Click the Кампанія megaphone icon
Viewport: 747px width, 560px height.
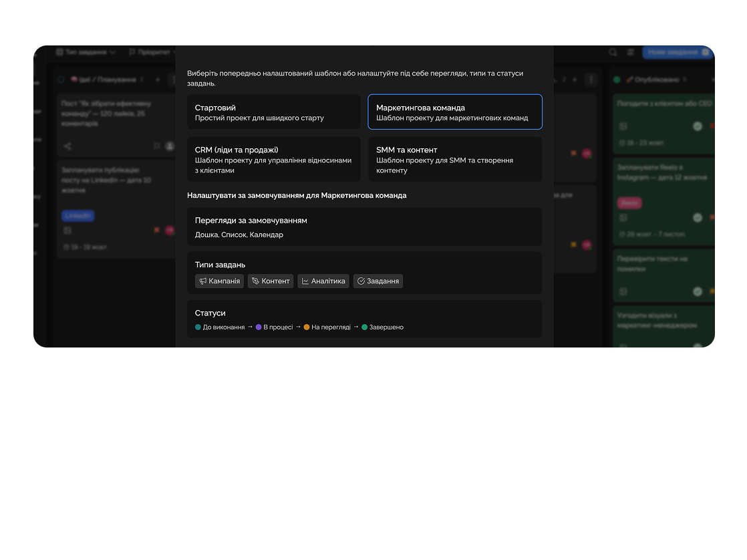[202, 281]
